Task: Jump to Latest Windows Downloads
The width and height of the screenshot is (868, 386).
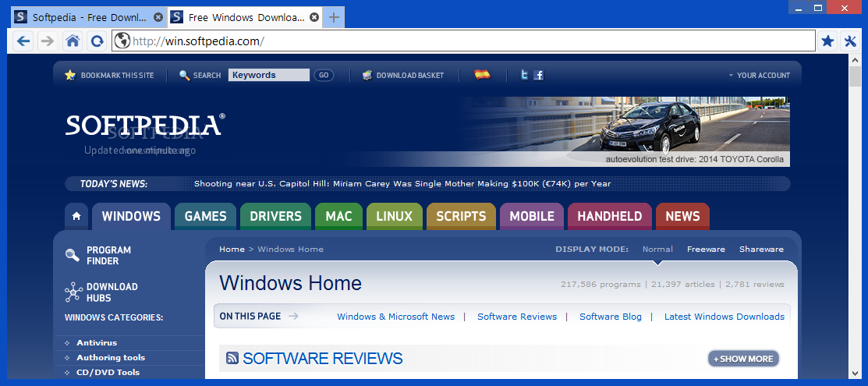Action: click(x=724, y=317)
